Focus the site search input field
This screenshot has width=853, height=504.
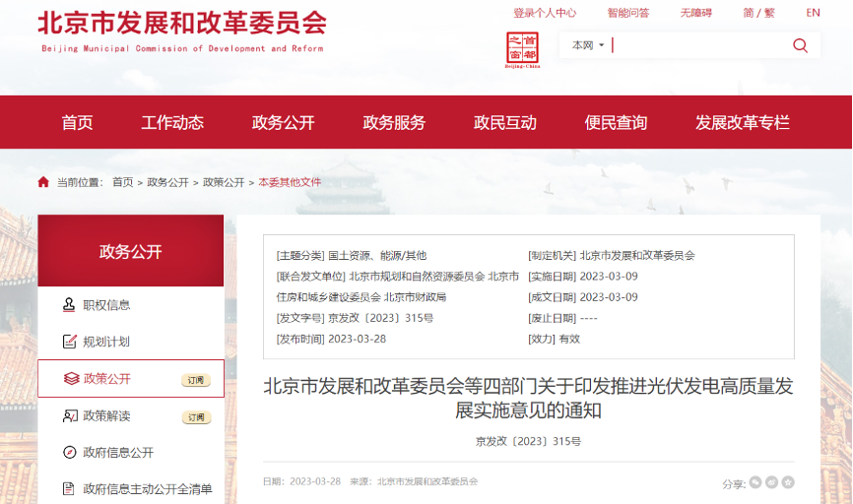point(699,45)
